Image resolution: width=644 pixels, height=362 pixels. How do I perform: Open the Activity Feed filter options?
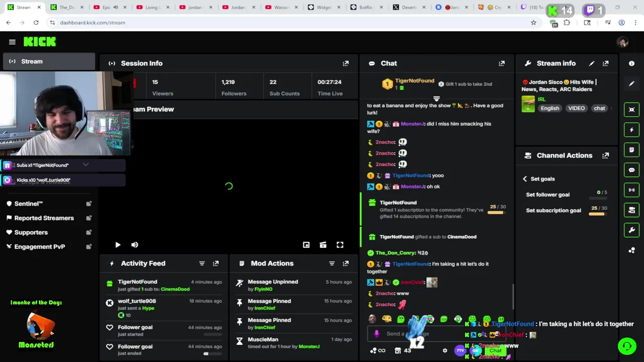pyautogui.click(x=202, y=263)
